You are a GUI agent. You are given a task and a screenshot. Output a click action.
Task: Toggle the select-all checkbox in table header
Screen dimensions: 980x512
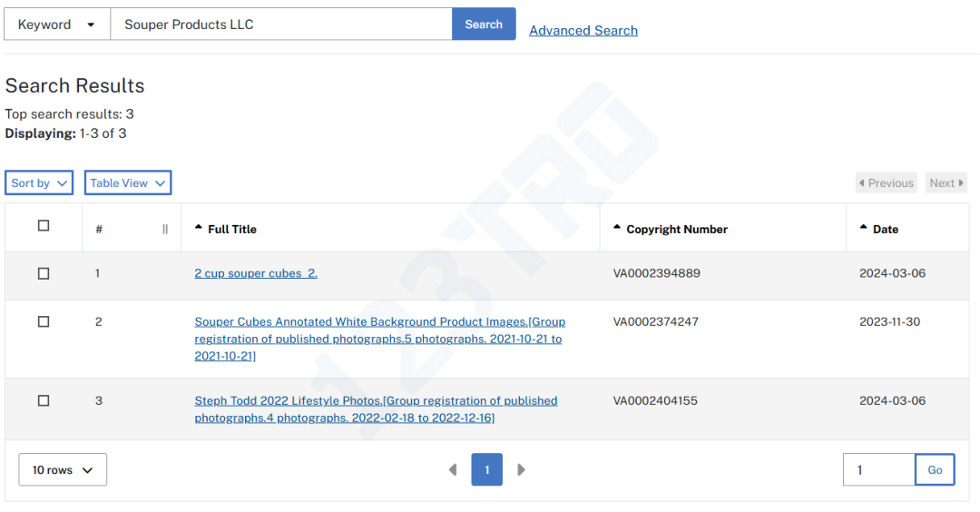[44, 226]
